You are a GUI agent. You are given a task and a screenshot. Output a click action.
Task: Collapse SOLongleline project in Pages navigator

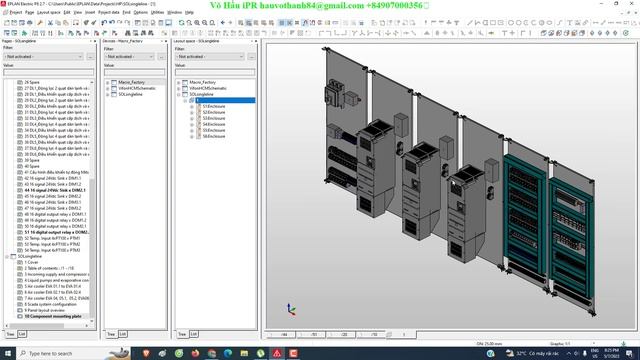7,257
